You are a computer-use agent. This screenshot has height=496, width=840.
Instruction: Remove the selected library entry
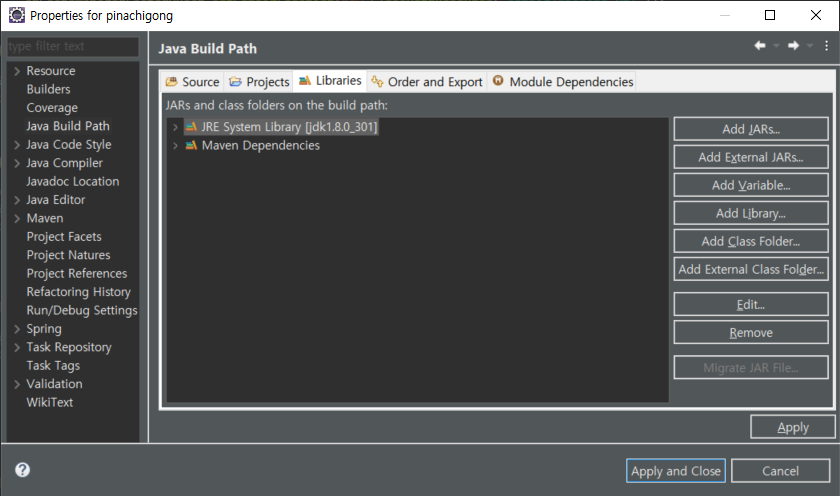point(751,333)
